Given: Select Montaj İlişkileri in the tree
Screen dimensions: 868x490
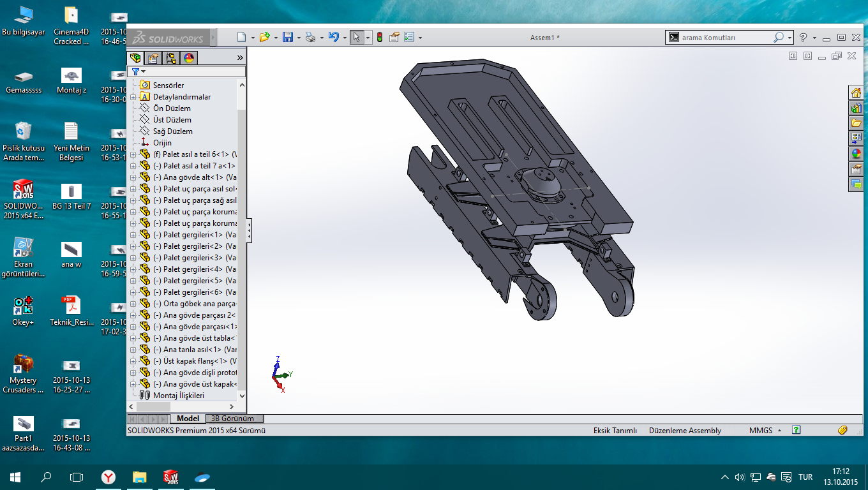Looking at the screenshot, I should [x=179, y=396].
